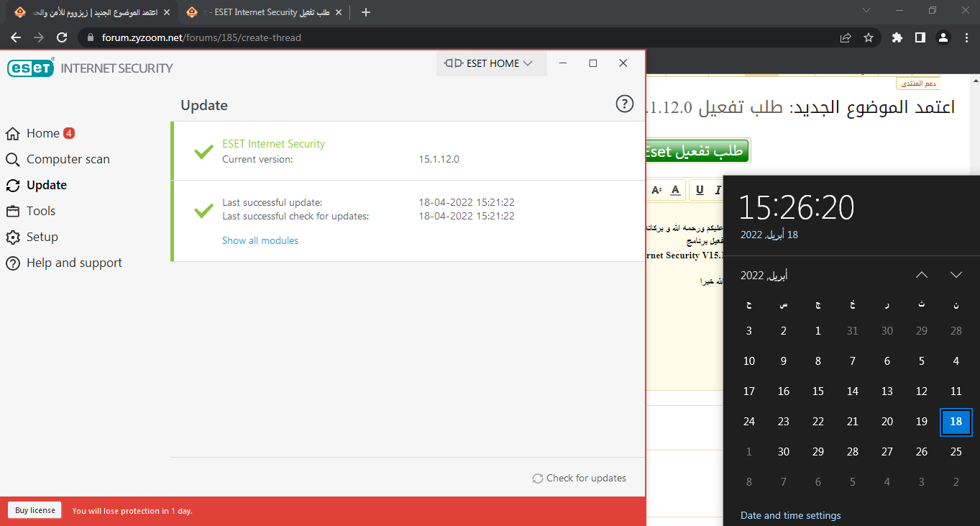The image size is (980, 526).
Task: Click the Last successful check timestamp
Action: [467, 216]
